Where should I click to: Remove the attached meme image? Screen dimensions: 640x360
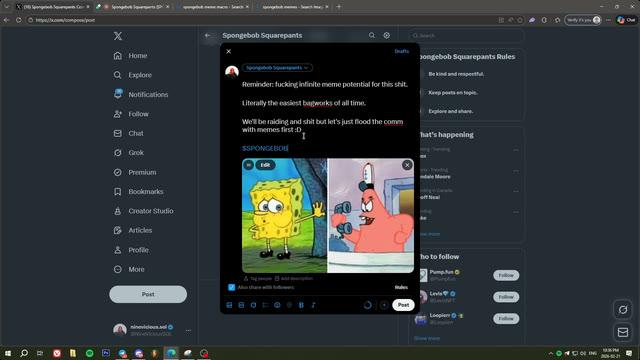click(407, 165)
